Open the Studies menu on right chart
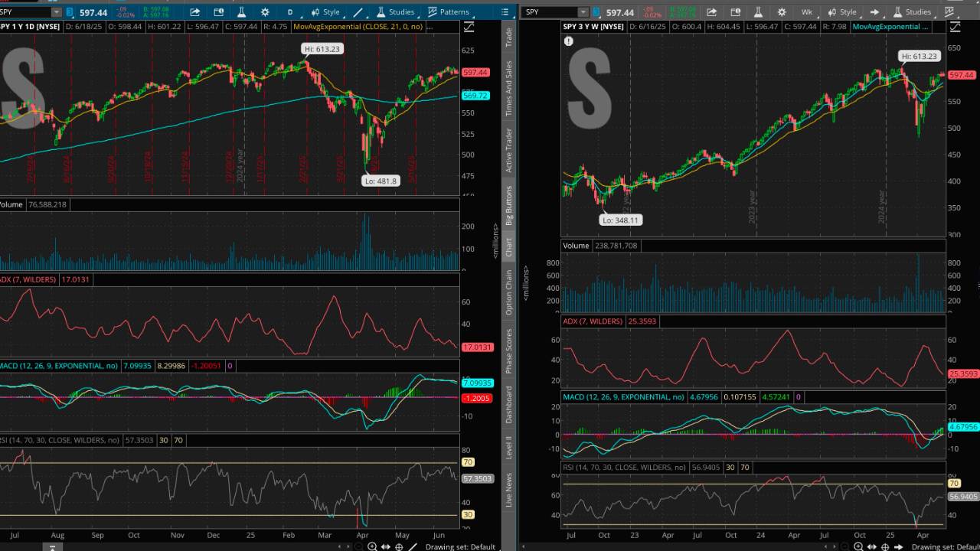Viewport: 980px width, 551px height. pos(912,12)
